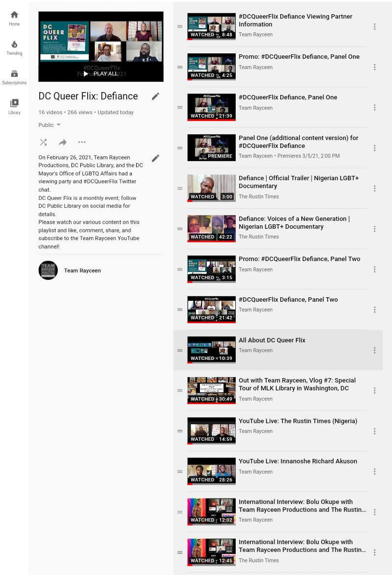Open Public privacy dropdown

click(x=49, y=125)
